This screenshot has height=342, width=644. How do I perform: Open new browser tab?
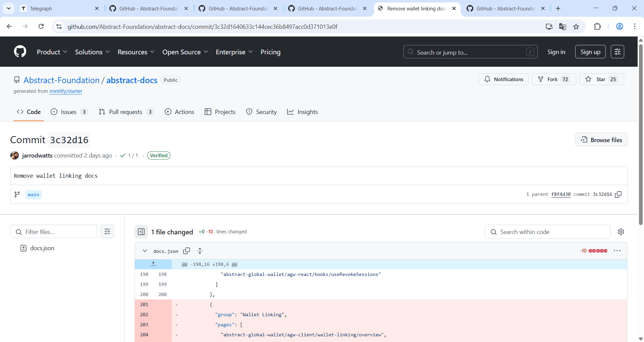(x=558, y=8)
